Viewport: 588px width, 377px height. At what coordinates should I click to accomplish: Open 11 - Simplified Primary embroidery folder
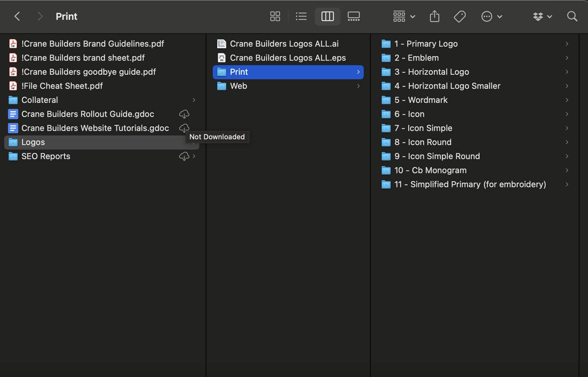point(475,184)
